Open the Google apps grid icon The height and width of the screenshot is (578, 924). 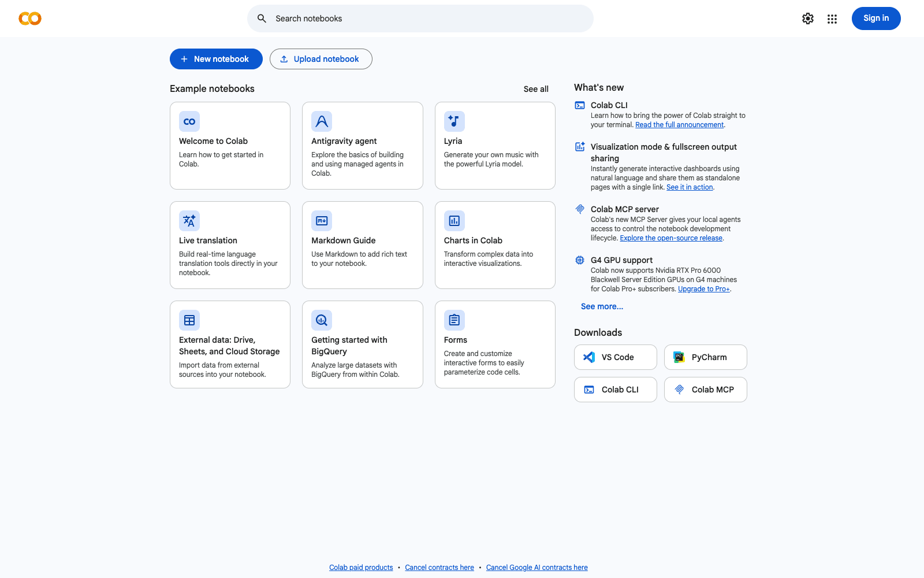[832, 18]
